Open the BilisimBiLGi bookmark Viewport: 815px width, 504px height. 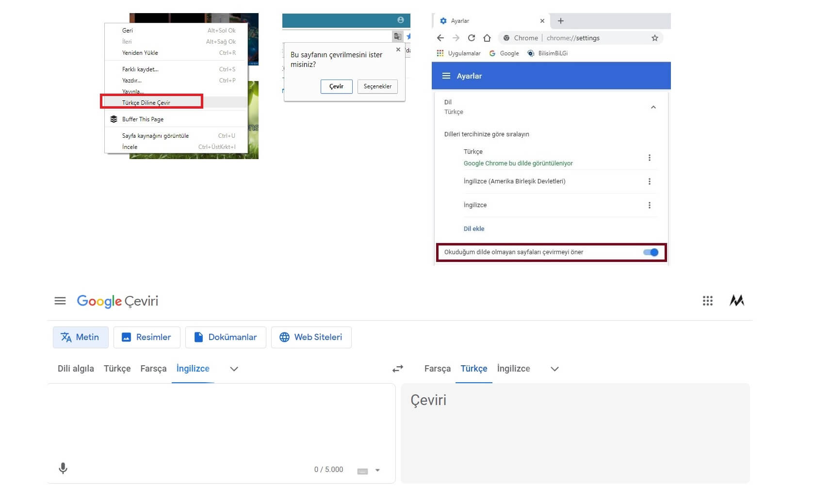[547, 53]
